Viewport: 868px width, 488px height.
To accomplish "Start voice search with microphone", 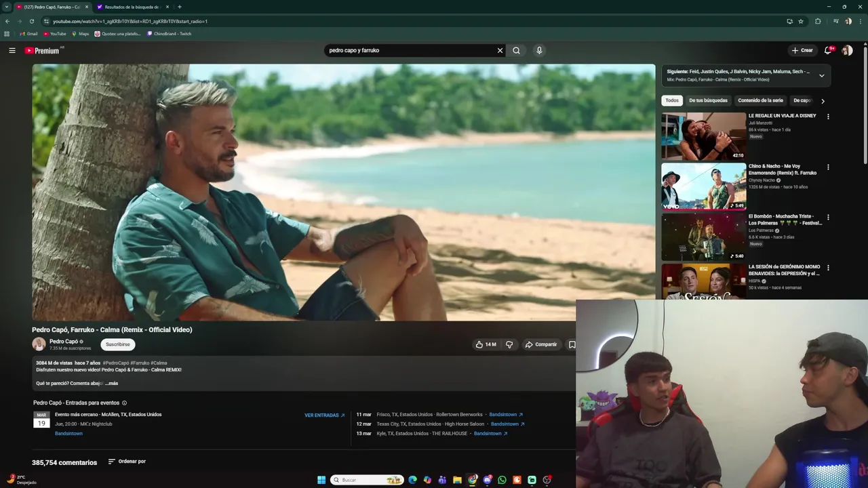I will (539, 50).
